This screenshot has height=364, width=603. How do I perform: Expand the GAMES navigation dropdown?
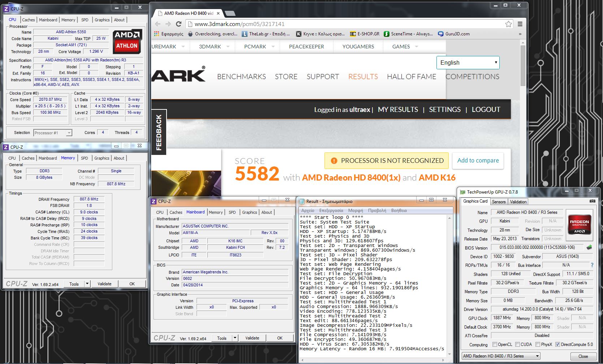(x=417, y=47)
